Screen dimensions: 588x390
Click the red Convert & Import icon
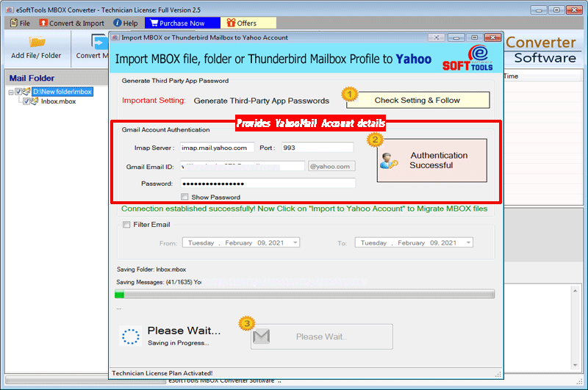pos(43,23)
